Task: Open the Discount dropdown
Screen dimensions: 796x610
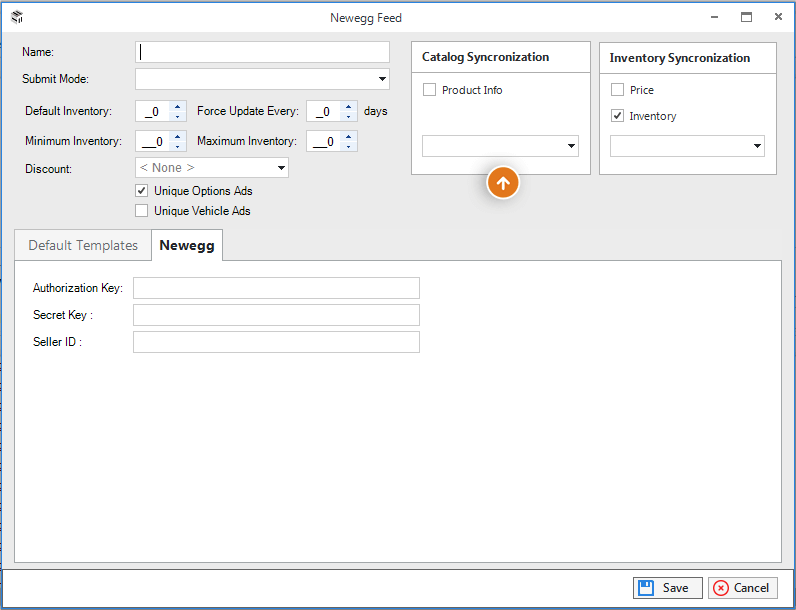Action: [212, 168]
